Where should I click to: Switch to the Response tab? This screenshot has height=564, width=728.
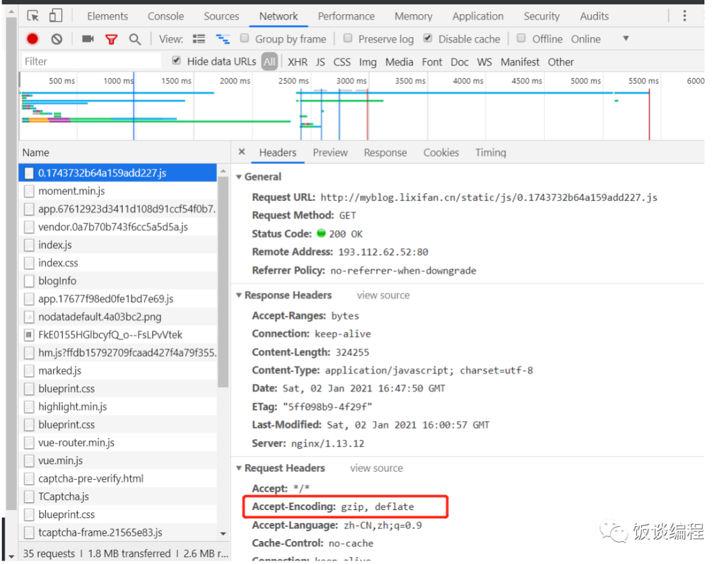(x=386, y=153)
